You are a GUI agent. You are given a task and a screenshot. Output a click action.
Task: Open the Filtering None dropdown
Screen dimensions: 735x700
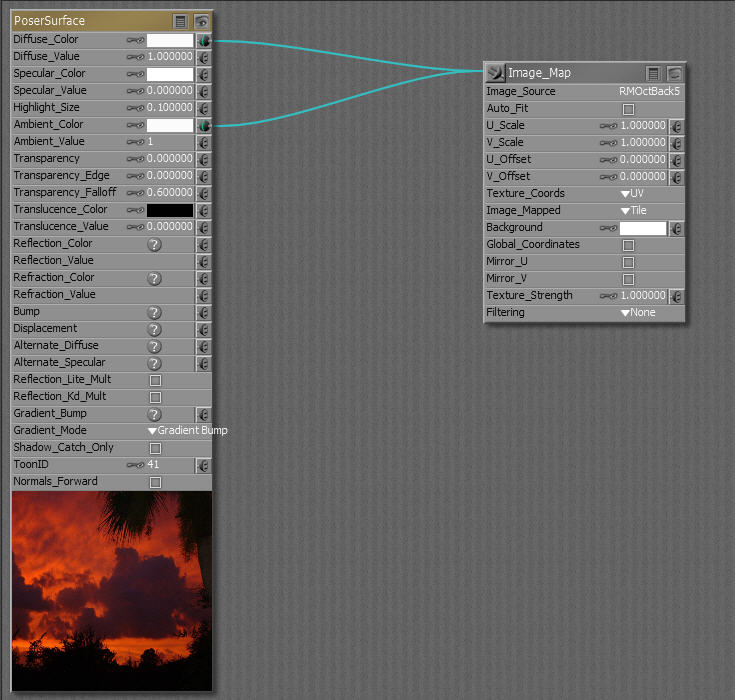tap(638, 312)
